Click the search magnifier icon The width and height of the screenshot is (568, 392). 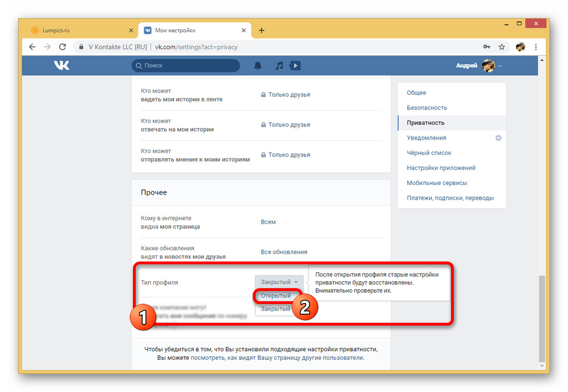[x=139, y=65]
